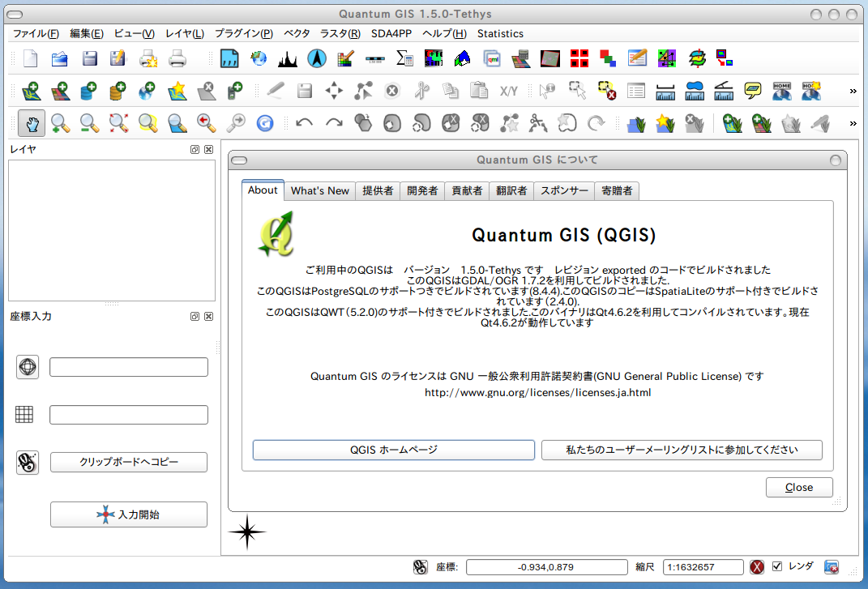
Task: Click Zoom Full extent icon with red arrows
Action: pos(119,123)
